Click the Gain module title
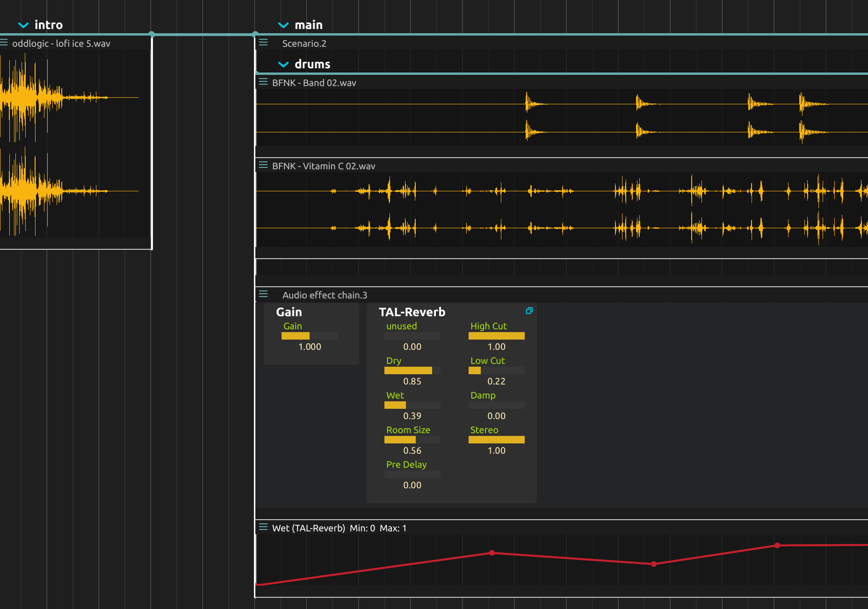Image resolution: width=868 pixels, height=609 pixels. [289, 312]
